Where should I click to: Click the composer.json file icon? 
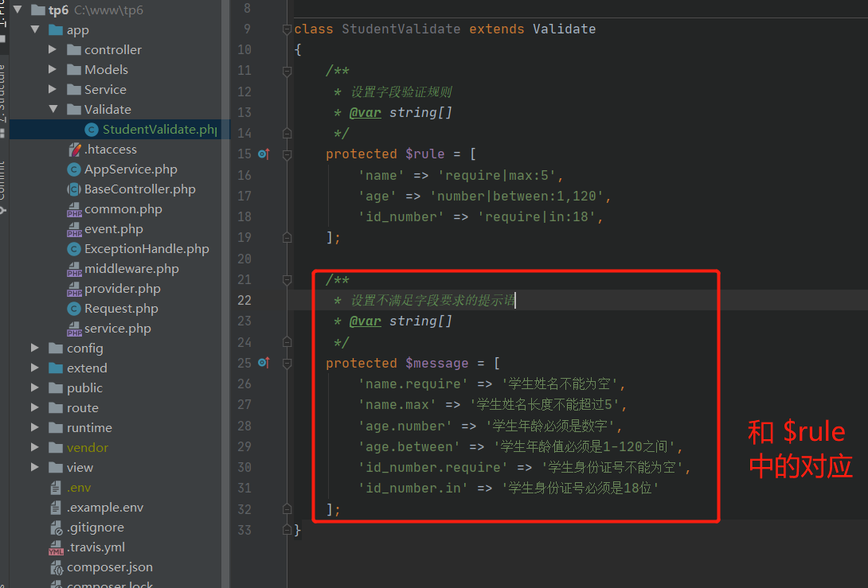(x=56, y=567)
